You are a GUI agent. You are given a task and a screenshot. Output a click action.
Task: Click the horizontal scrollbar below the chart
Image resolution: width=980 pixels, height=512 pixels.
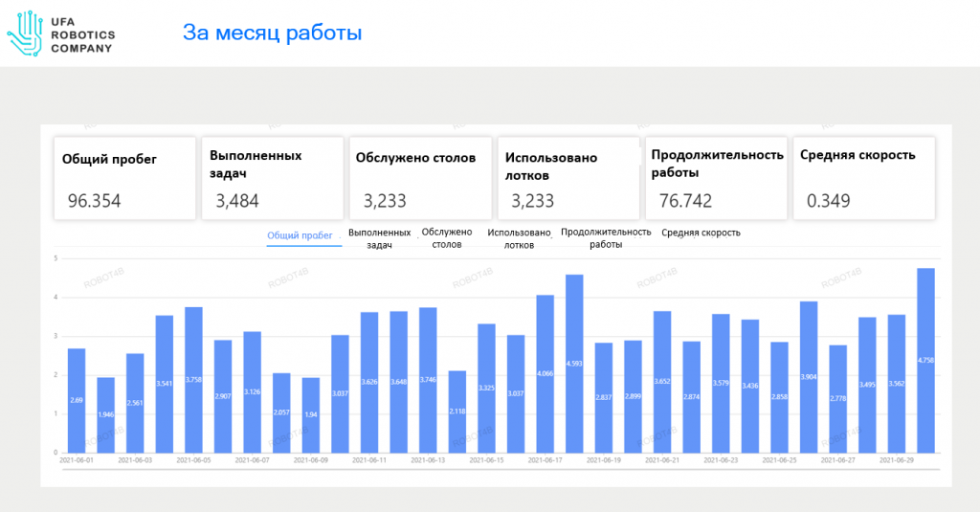[500, 470]
